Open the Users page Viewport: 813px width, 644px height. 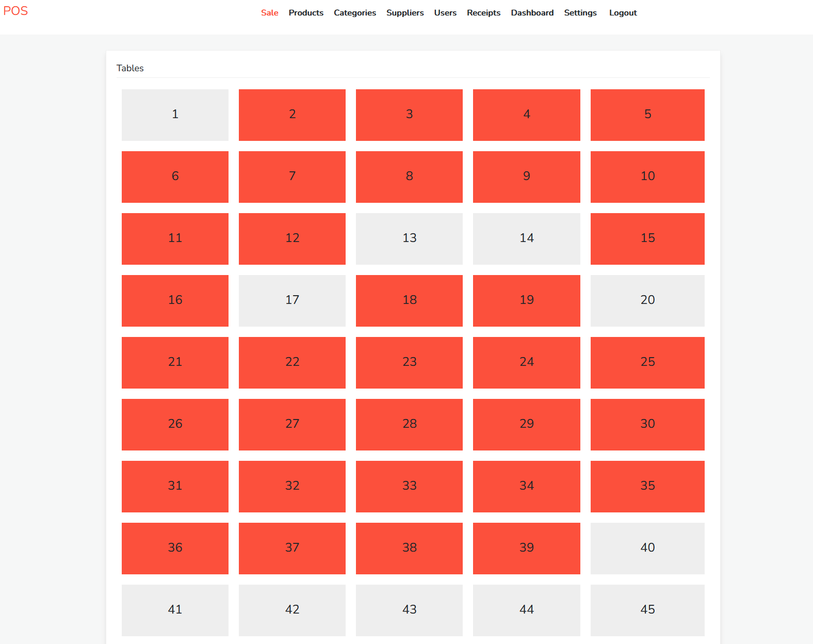tap(445, 13)
